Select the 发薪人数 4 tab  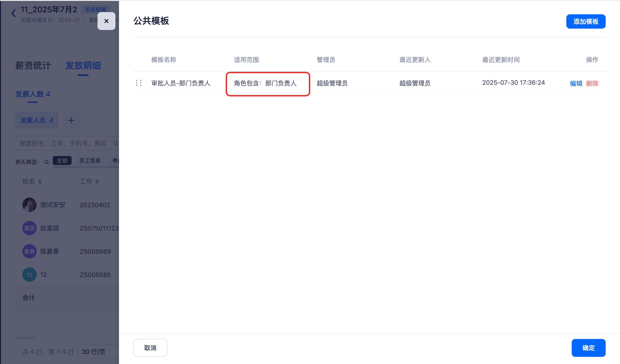[x=33, y=94]
